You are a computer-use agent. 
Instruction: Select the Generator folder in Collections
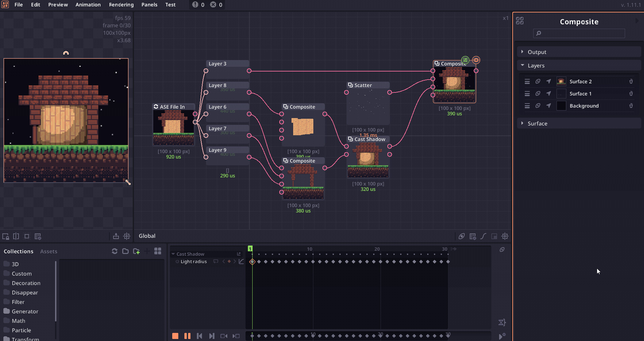point(25,311)
